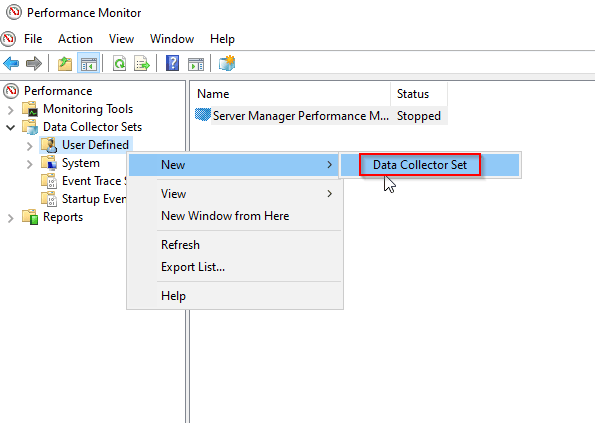The height and width of the screenshot is (423, 595).
Task: Collapse the Data Collector Sets node
Action: 11,127
